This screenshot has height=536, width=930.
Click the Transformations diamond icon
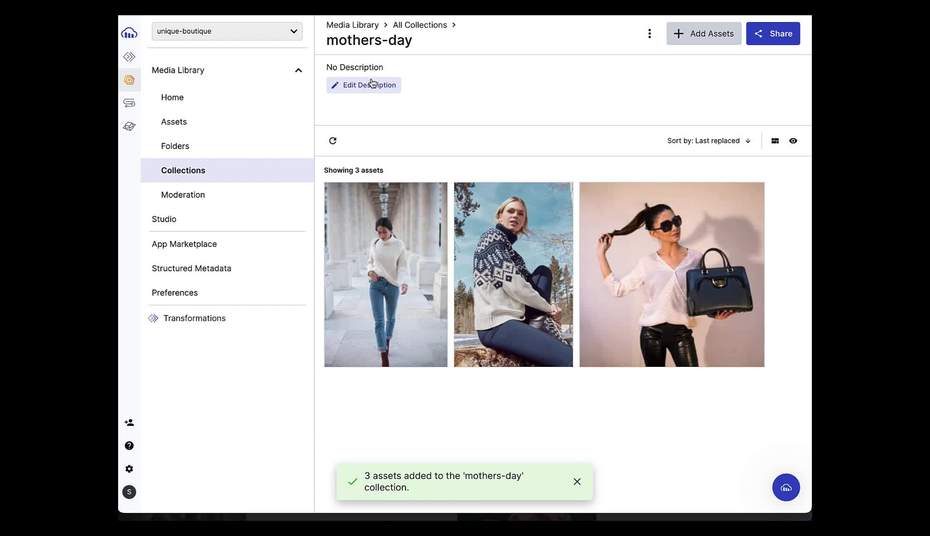[154, 318]
